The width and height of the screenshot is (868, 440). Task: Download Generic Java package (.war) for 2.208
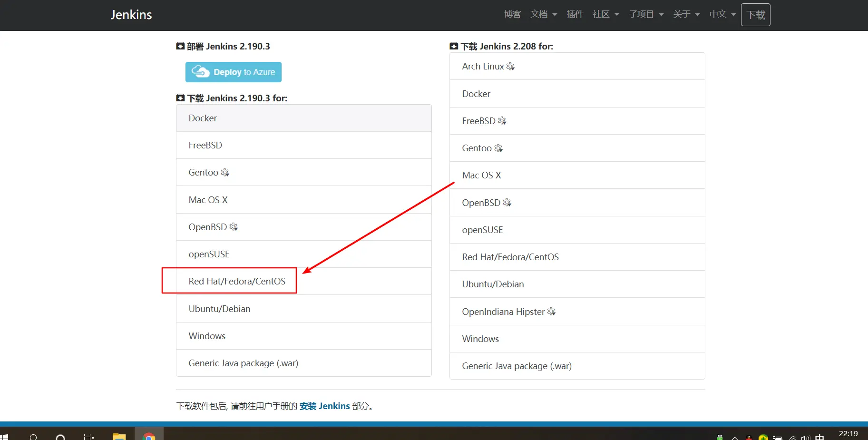(577, 366)
